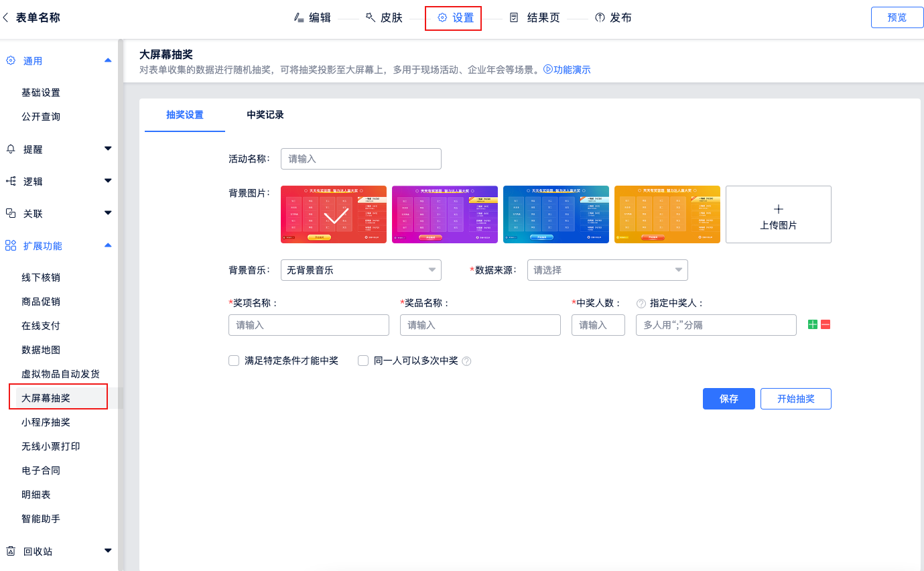Click the back arrow beside 表单名称

[x=6, y=18]
